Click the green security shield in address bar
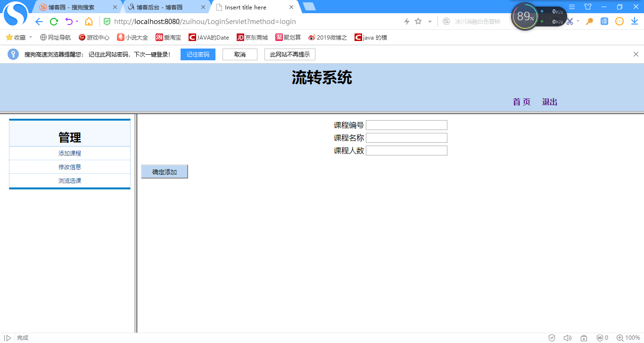Image resolution: width=644 pixels, height=343 pixels. pyautogui.click(x=107, y=22)
